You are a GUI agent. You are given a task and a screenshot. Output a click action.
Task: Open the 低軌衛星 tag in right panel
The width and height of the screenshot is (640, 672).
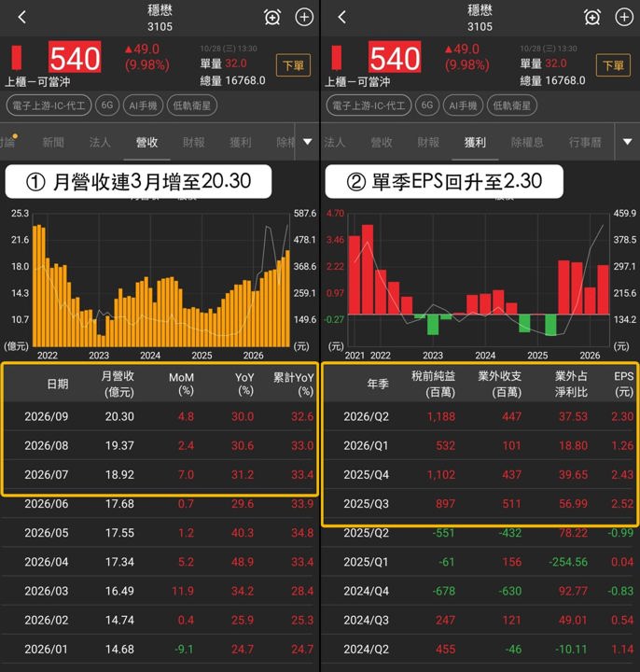pos(512,105)
